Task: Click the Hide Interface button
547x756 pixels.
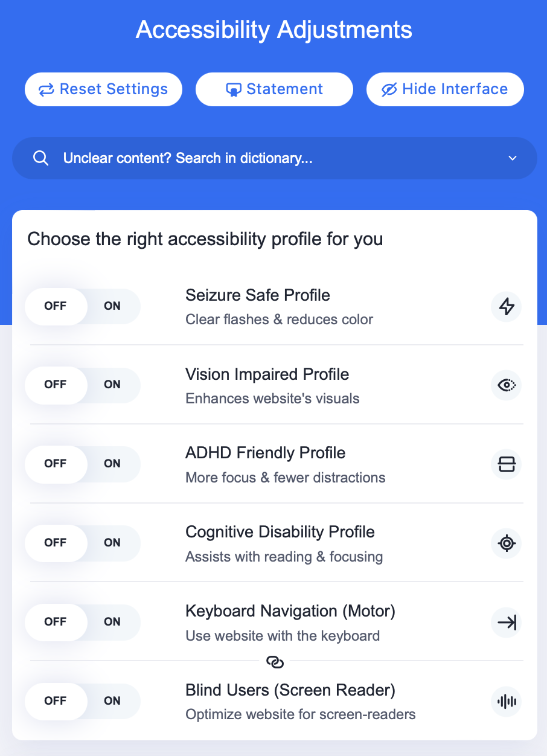Action: pyautogui.click(x=445, y=89)
